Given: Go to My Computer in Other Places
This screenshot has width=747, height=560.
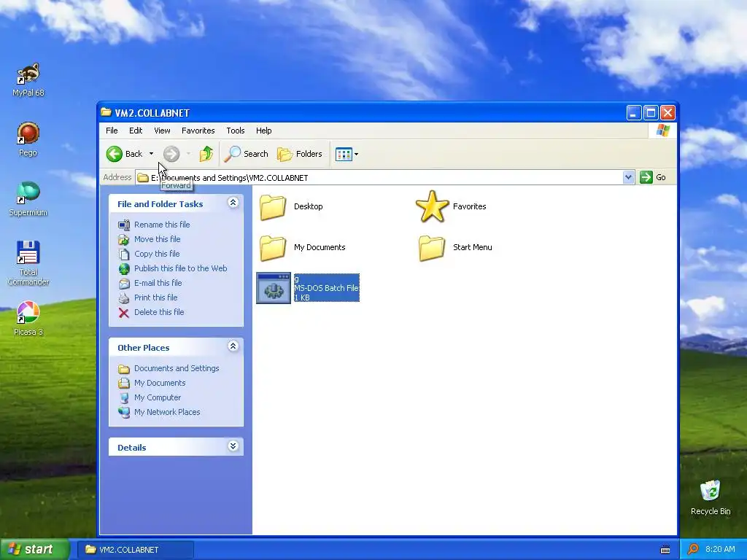Looking at the screenshot, I should pyautogui.click(x=158, y=397).
